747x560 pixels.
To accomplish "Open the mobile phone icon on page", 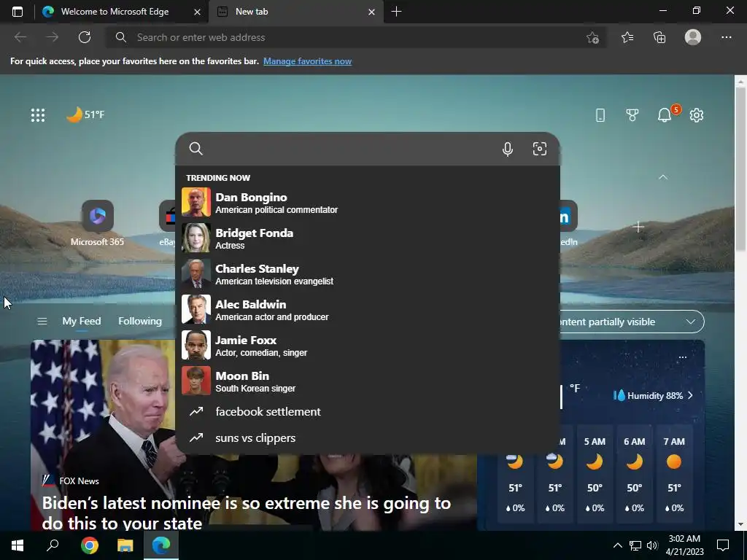I will coord(600,114).
